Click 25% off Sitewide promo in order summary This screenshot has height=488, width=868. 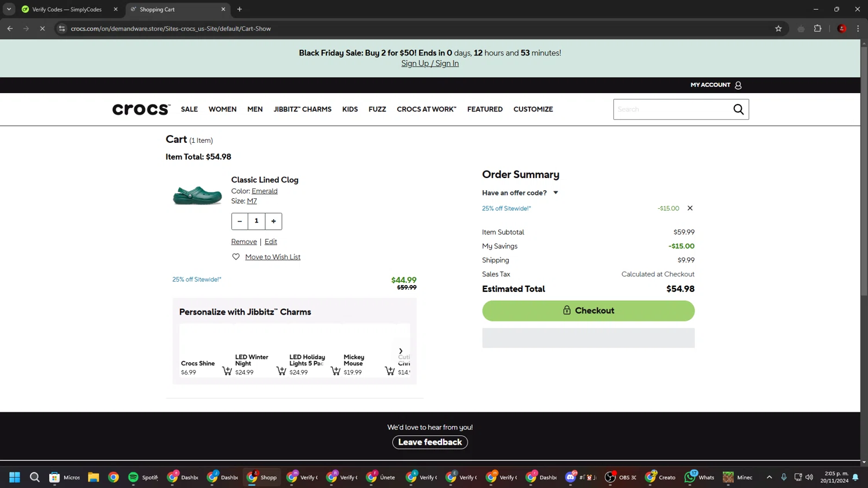[506, 208]
